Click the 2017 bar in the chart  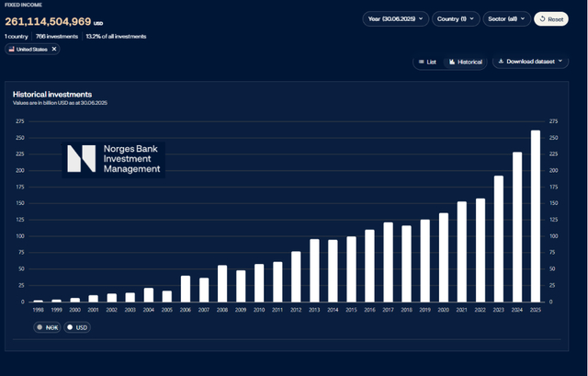(x=388, y=262)
